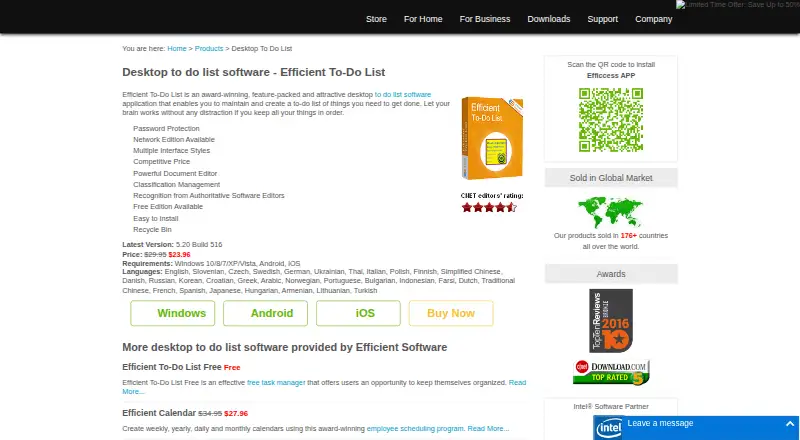Go to Products breadcrumb link
Screen dimensions: 800x440
coord(209,48)
